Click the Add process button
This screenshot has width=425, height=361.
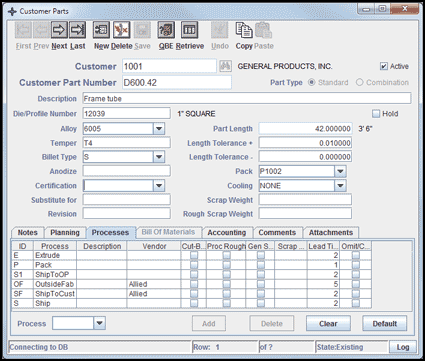[209, 323]
